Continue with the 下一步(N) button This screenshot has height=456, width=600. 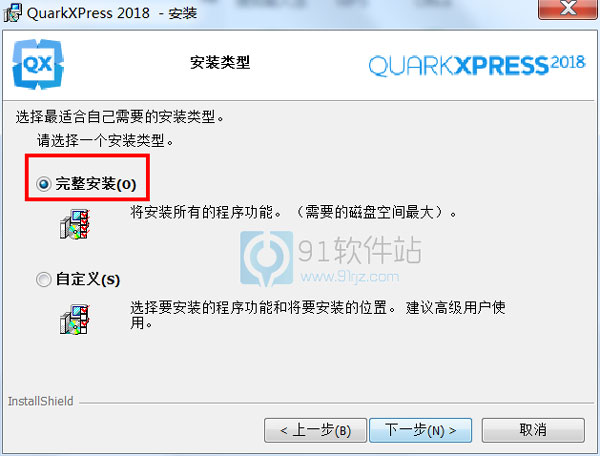click(x=420, y=430)
